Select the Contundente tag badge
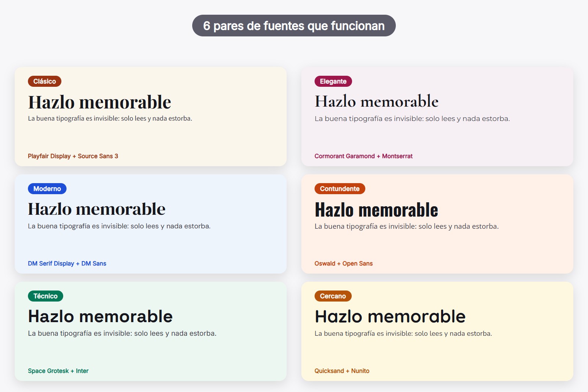The height and width of the screenshot is (392, 588). 340,189
